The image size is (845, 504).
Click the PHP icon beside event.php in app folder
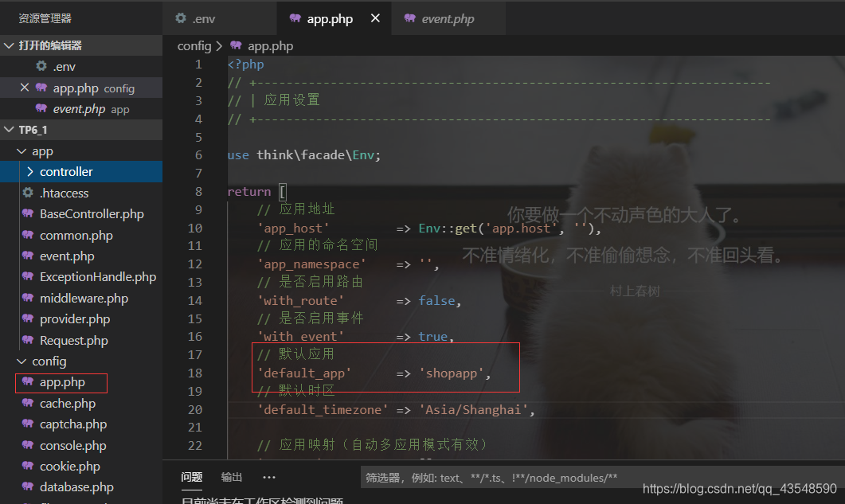coord(28,256)
